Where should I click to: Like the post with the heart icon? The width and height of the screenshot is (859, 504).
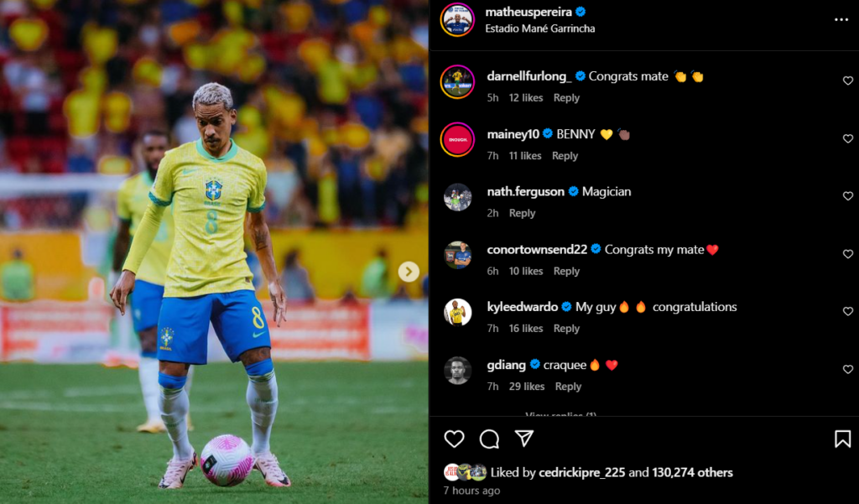tap(454, 439)
